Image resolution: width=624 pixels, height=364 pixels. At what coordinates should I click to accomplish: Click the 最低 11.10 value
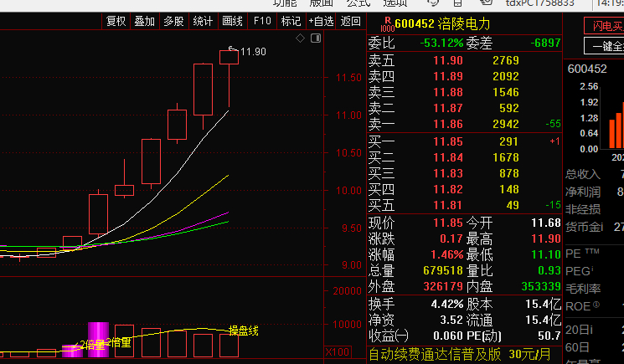tap(546, 254)
